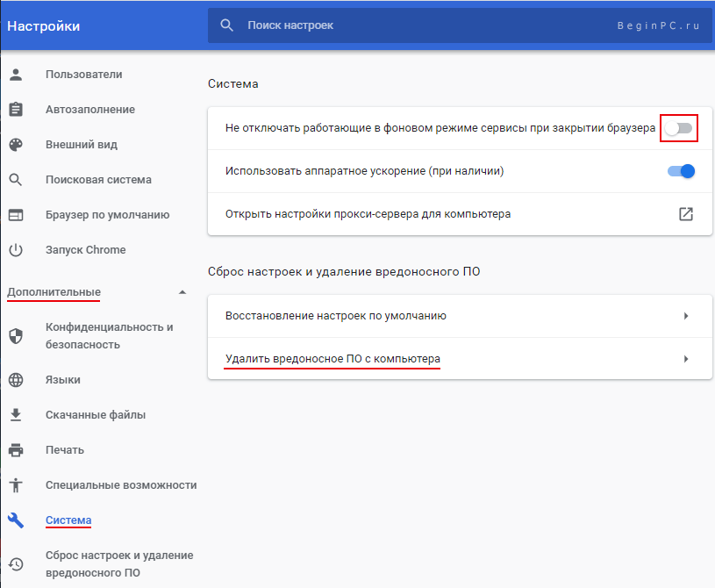Collapse the Дополнительные advanced section
This screenshot has height=588, width=715.
[182, 292]
